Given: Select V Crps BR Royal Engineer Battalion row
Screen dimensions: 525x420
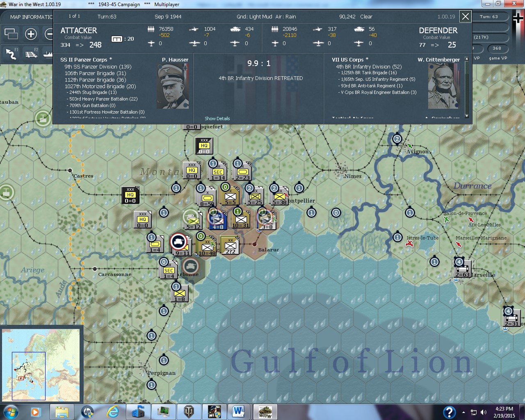Looking at the screenshot, I should pyautogui.click(x=378, y=92).
